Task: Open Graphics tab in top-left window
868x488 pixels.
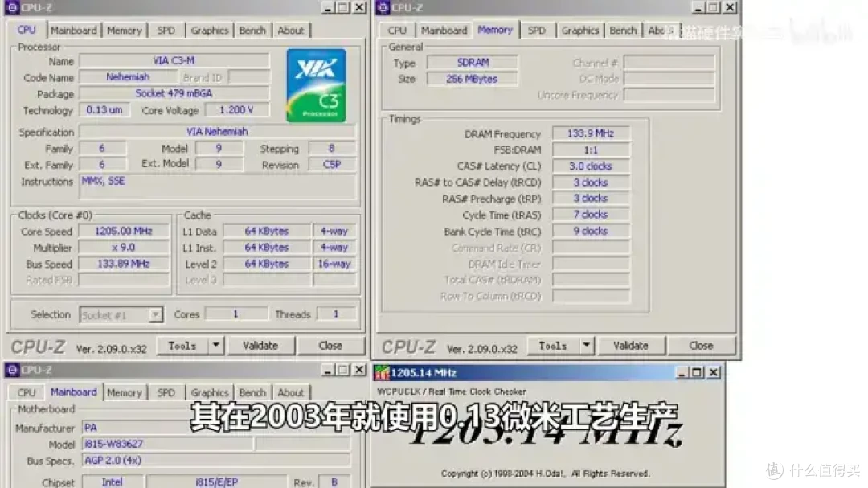Action: [x=210, y=31]
